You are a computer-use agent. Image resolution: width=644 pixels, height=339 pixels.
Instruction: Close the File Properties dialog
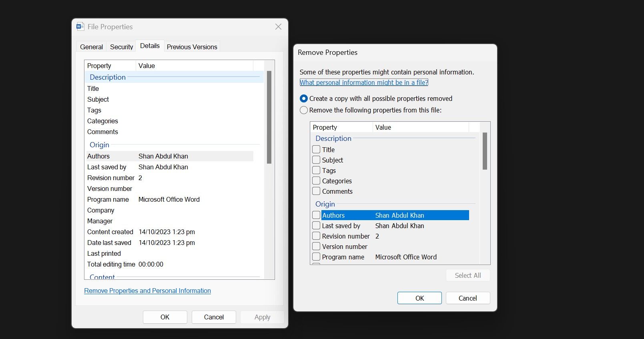(x=278, y=27)
